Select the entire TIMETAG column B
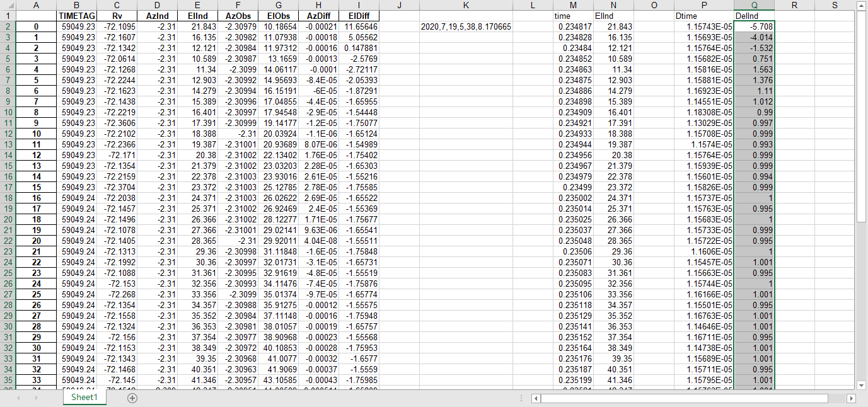 point(76,6)
